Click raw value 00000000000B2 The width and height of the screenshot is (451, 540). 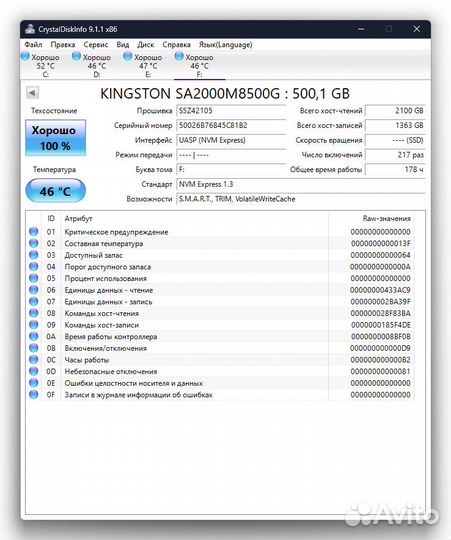pos(380,360)
